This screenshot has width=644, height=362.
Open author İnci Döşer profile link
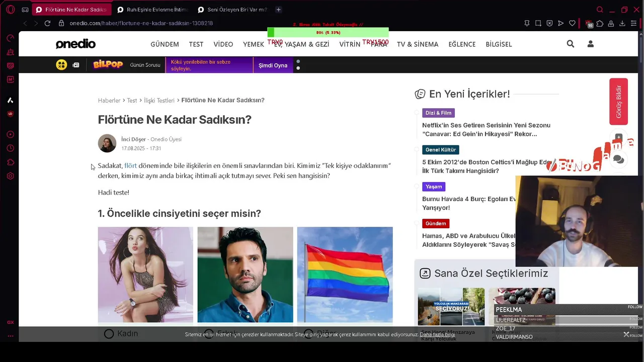coord(133,139)
